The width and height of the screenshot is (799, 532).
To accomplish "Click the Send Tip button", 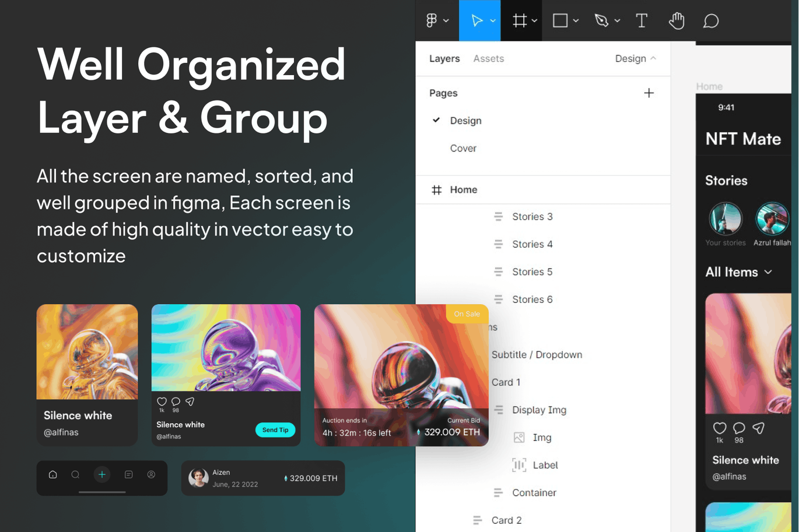I will [x=275, y=430].
